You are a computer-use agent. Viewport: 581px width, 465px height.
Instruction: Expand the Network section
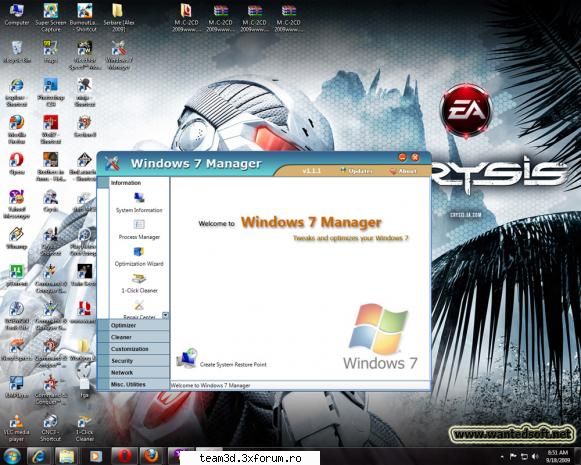pyautogui.click(x=133, y=372)
